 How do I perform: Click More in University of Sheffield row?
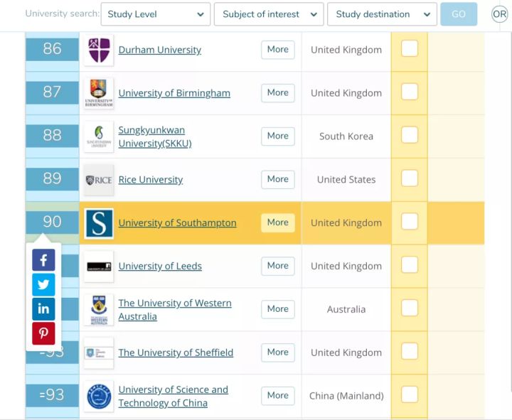coord(278,352)
